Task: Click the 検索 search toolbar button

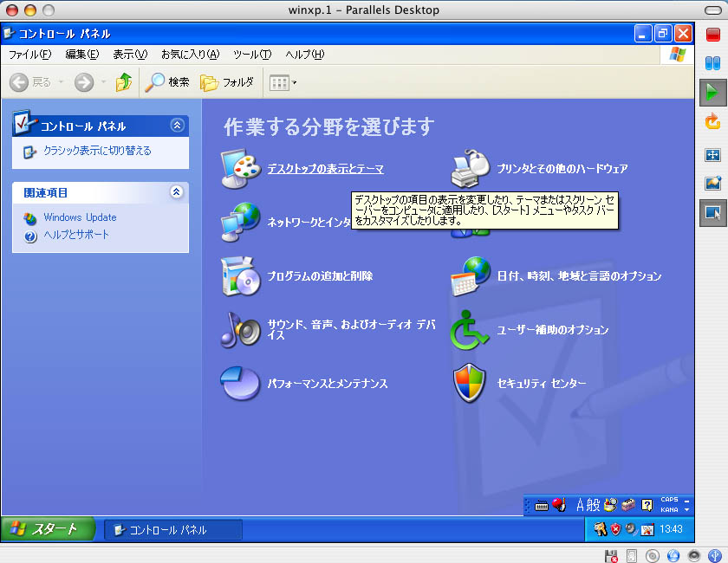Action: tap(167, 82)
